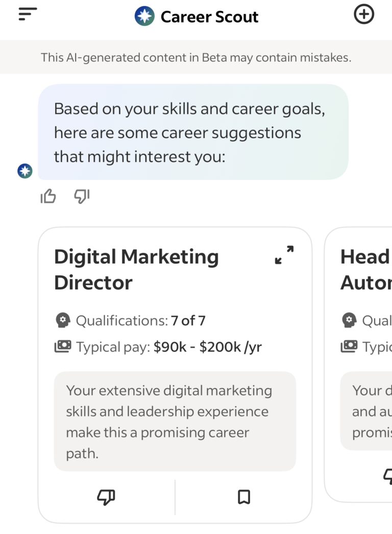This screenshot has width=392, height=534.
Task: Expand the Digital Marketing Director card
Action: 284,254
